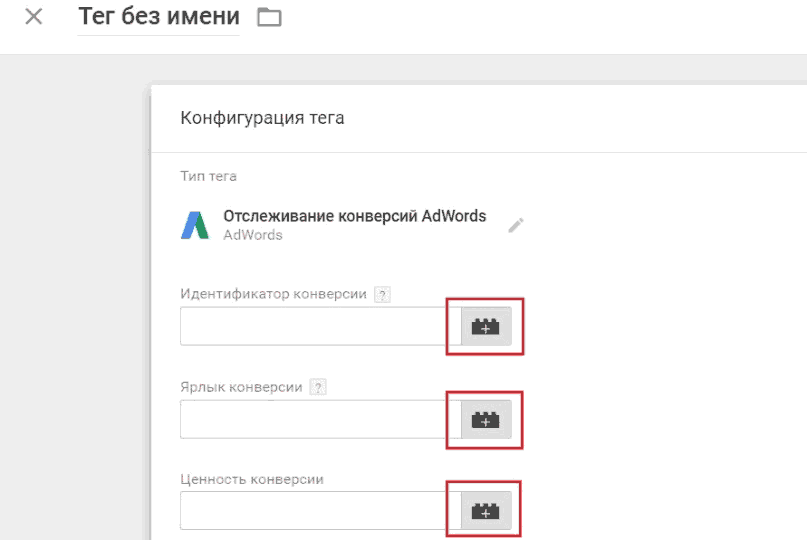Click the "Тип тега" label

click(x=208, y=176)
